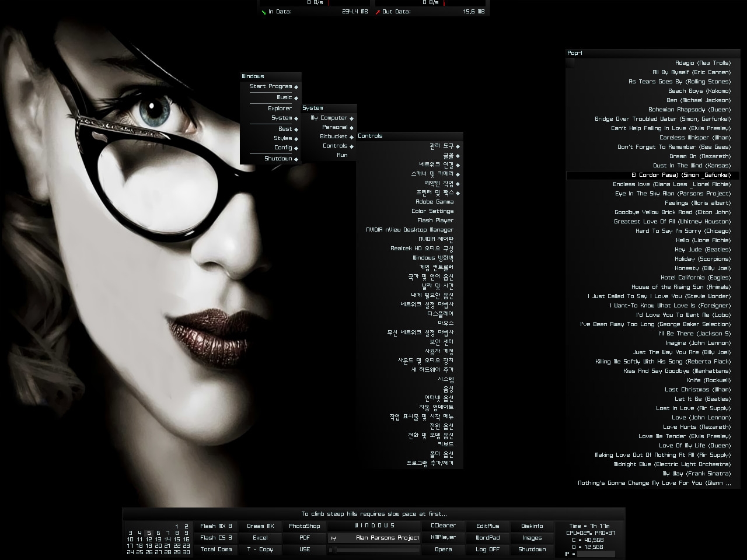Viewport: 747px width, 560px height.
Task: Open NVIDIA nView Desktop Manager entry
Action: pos(409,230)
